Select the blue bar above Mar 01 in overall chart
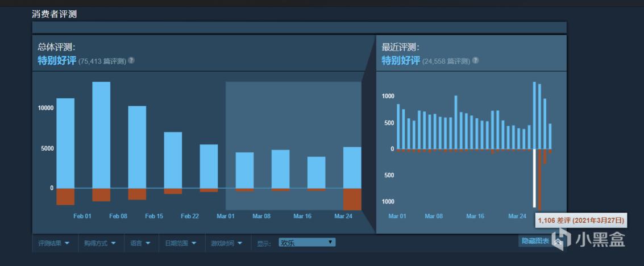644x266 pixels. 244,170
